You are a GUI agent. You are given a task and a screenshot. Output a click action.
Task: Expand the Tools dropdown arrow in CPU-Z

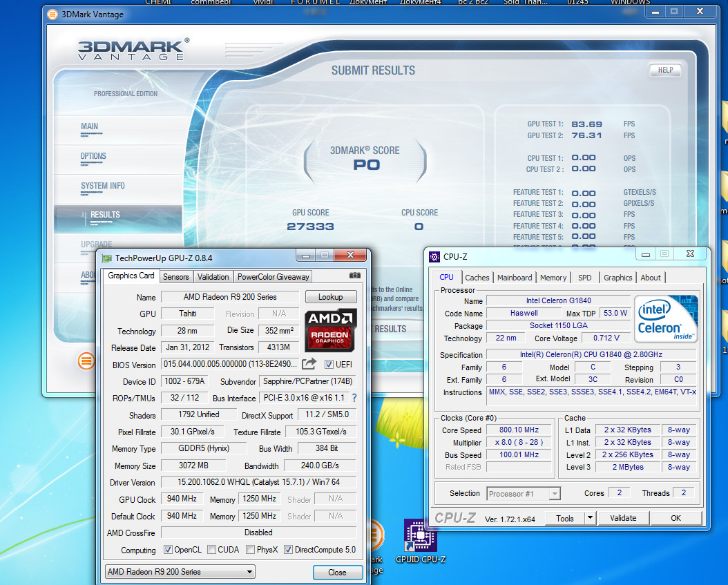click(x=590, y=518)
